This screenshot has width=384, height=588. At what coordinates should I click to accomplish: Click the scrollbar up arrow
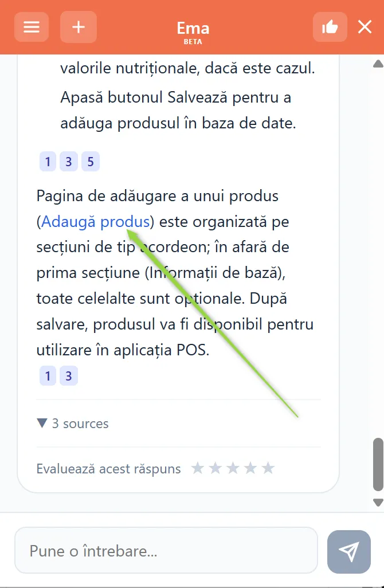tap(378, 64)
